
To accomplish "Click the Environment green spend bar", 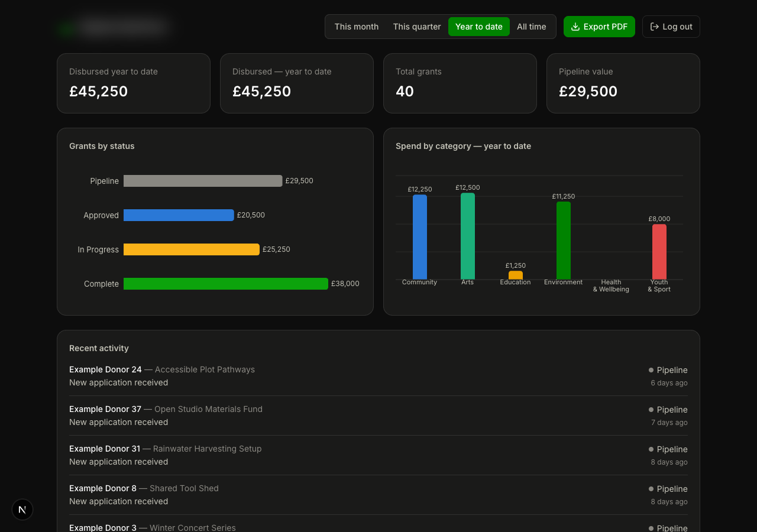I will pos(564,241).
